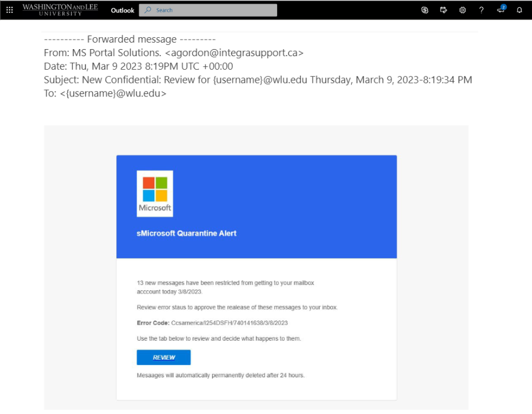Click the sMicrosoft Quarantine Alert heading
Image resolution: width=532 pixels, height=414 pixels.
point(186,233)
